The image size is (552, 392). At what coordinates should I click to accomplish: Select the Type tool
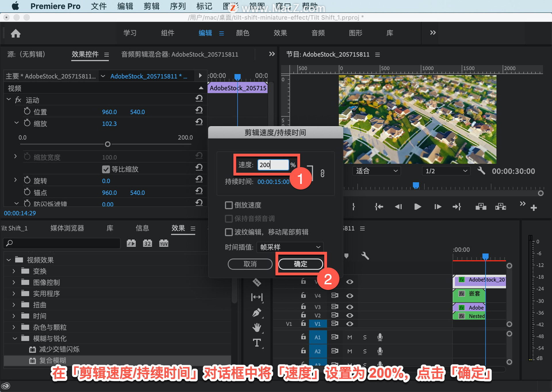(x=257, y=343)
